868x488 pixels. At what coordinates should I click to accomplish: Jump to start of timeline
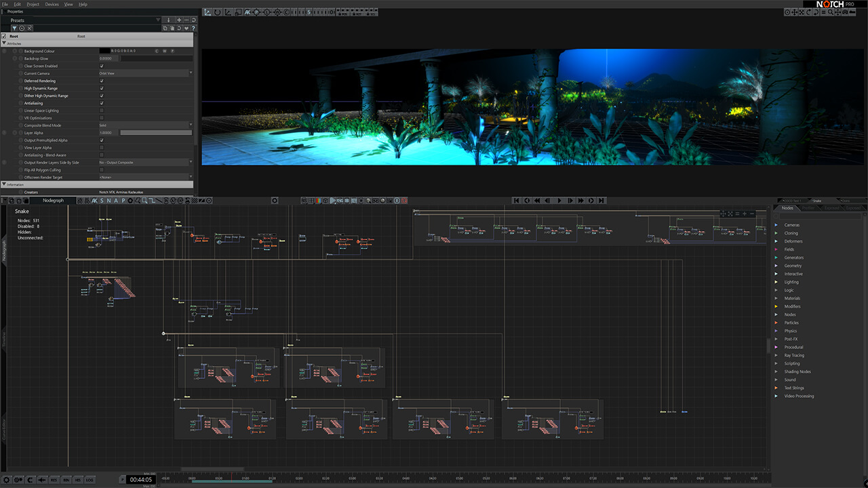click(x=516, y=201)
